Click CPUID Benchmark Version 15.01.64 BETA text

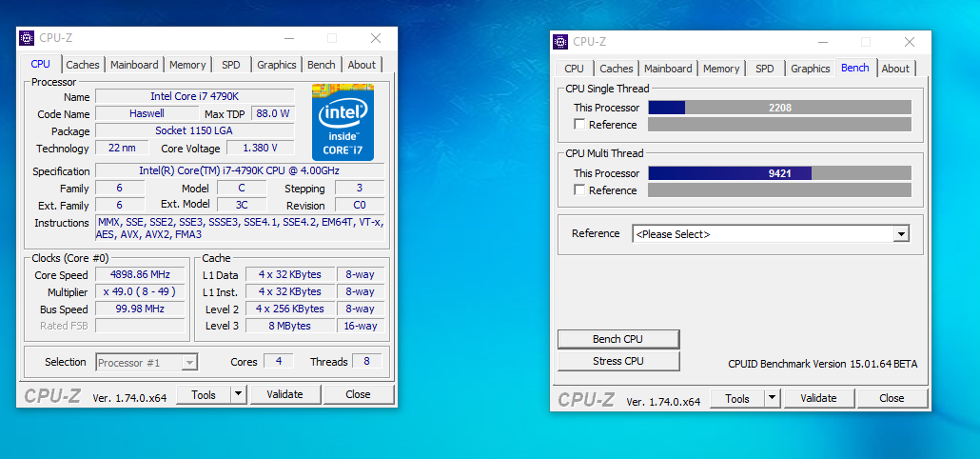(x=822, y=364)
